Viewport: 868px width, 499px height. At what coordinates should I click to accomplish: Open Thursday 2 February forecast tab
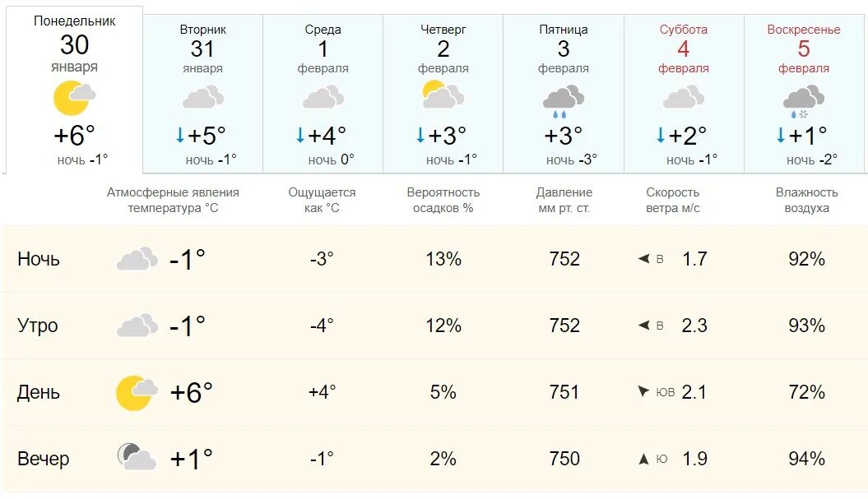tap(443, 94)
